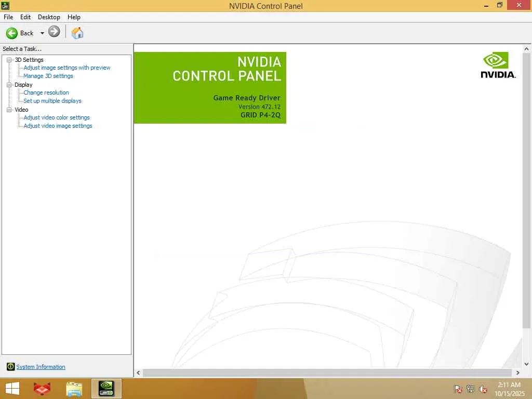Collapse the Video tree node
Image resolution: width=532 pixels, height=399 pixels.
tap(9, 110)
